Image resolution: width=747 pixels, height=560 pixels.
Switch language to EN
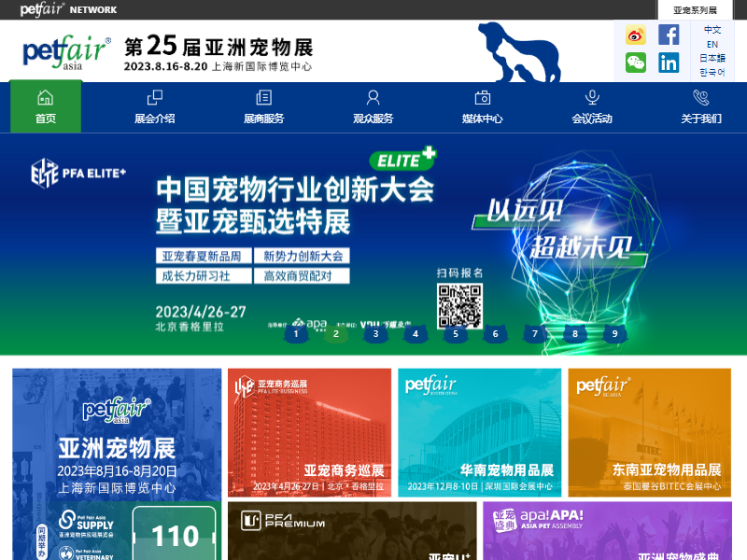click(712, 44)
